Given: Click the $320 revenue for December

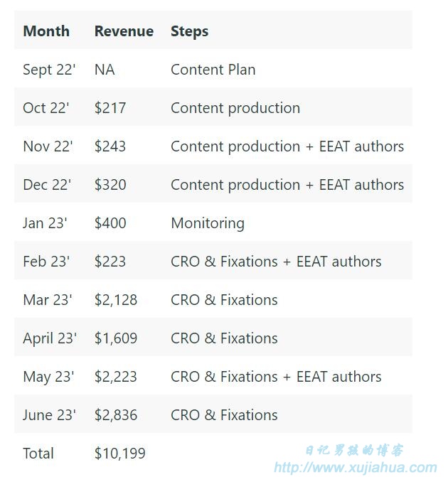Looking at the screenshot, I should 110,185.
